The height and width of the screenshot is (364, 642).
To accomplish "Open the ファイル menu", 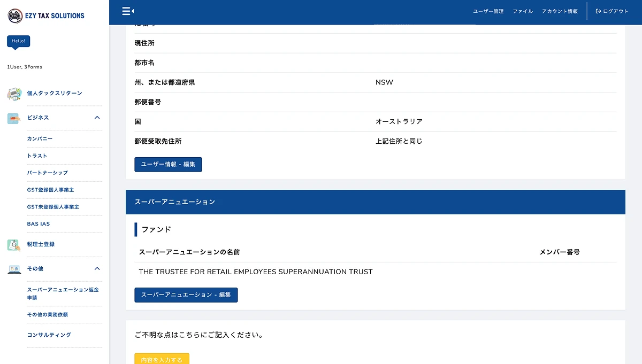I will click(523, 11).
